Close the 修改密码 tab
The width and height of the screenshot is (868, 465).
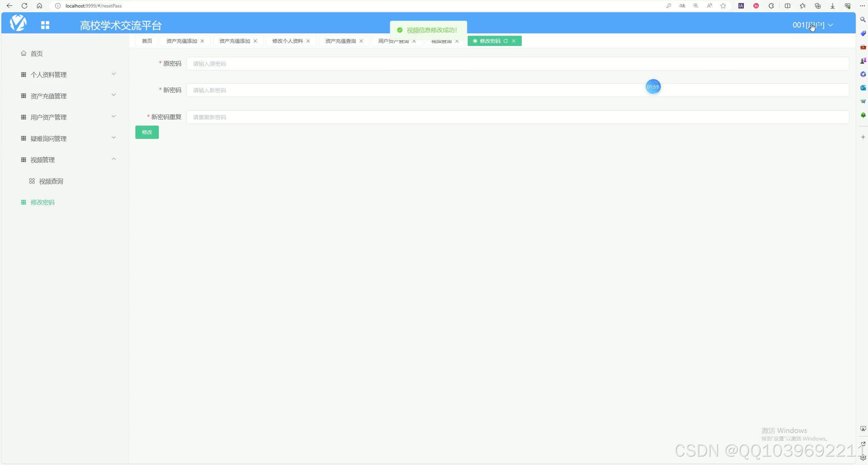514,41
